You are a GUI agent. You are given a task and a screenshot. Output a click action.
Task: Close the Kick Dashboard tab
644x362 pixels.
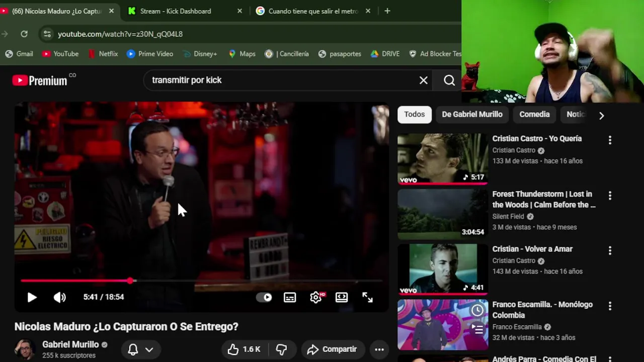(x=239, y=11)
